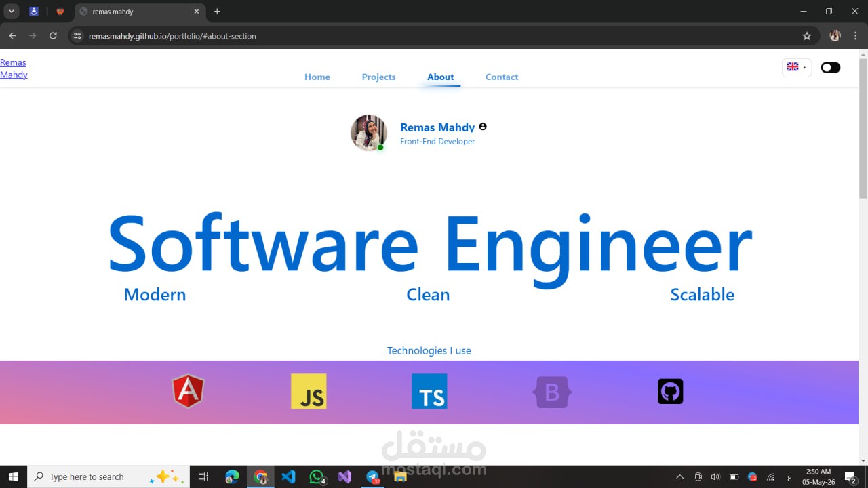Image resolution: width=868 pixels, height=488 pixels.
Task: Click the Remas Mahdy logo link
Action: (14, 68)
